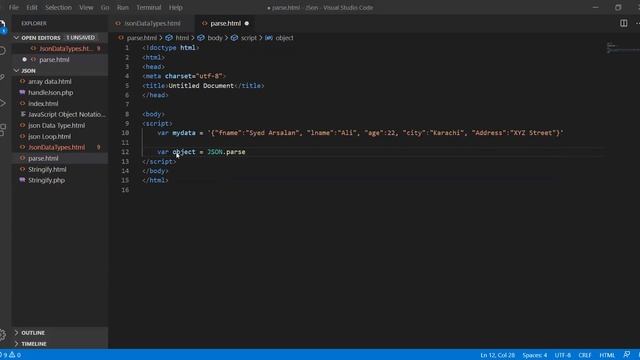The width and height of the screenshot is (640, 360).
Task: Open the File menu
Action: 13,7
